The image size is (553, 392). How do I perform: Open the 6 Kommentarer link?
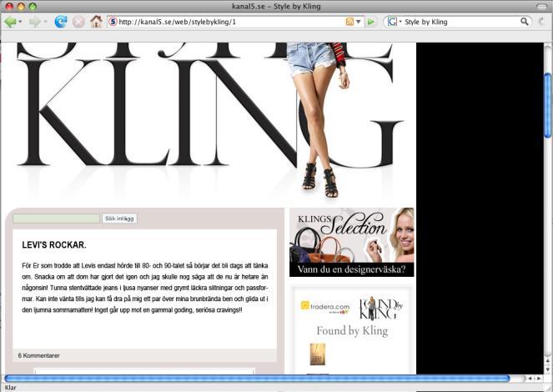(39, 355)
